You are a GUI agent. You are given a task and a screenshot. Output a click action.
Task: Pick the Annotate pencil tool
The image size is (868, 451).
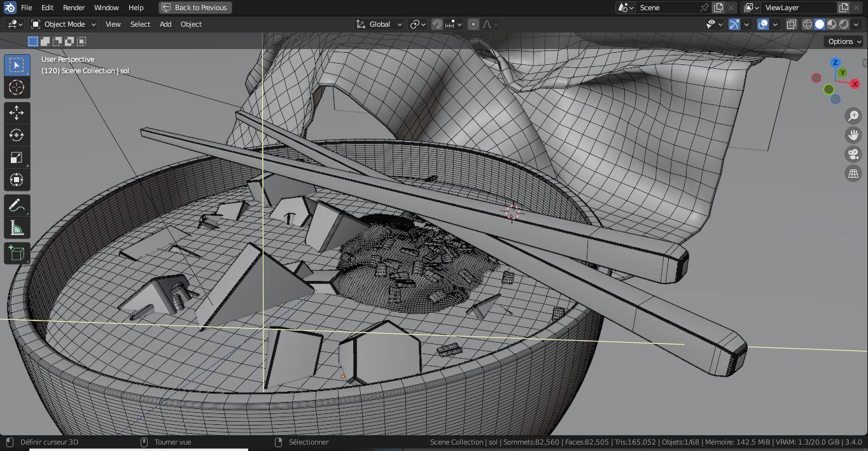pos(17,206)
